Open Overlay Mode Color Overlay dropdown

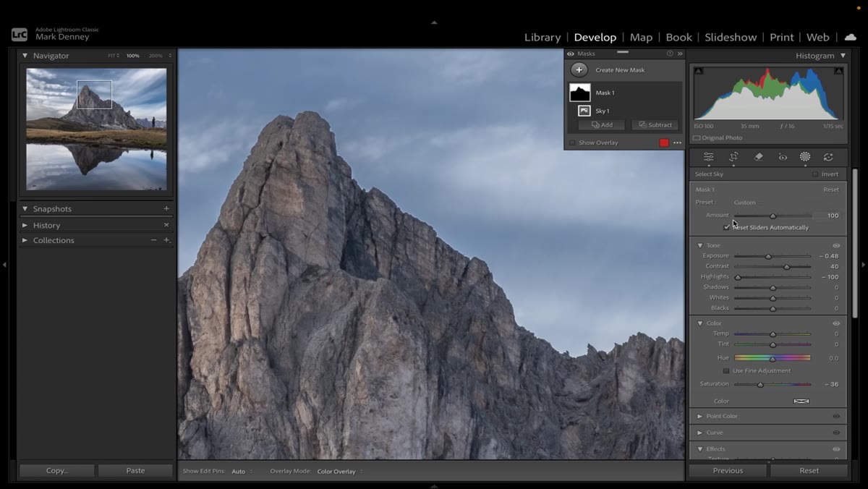tap(339, 472)
